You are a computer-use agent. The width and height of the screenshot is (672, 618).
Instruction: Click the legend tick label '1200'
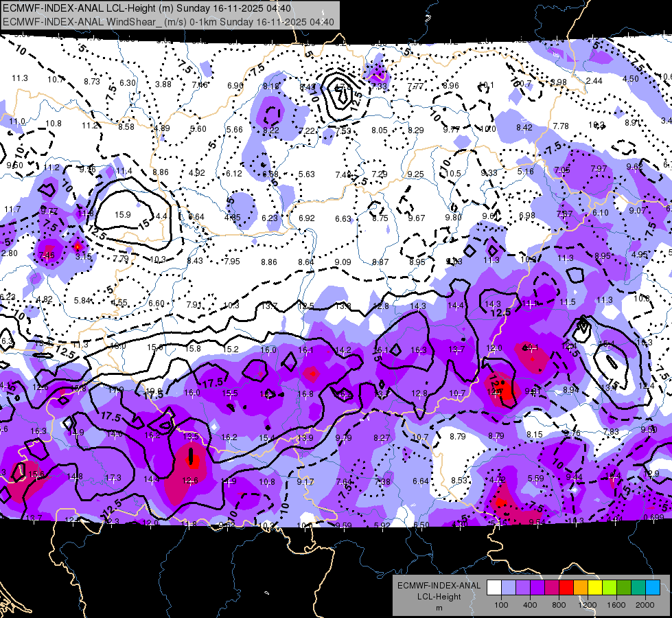pos(588,605)
